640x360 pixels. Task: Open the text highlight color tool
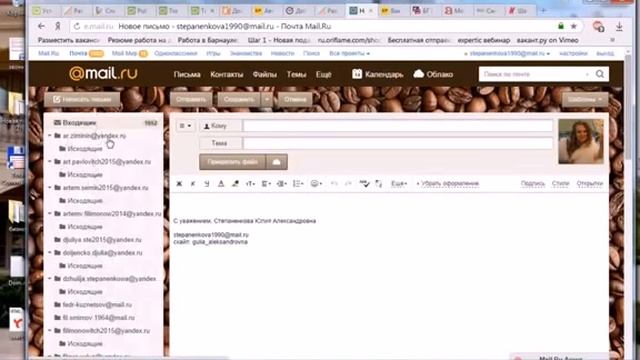235,184
